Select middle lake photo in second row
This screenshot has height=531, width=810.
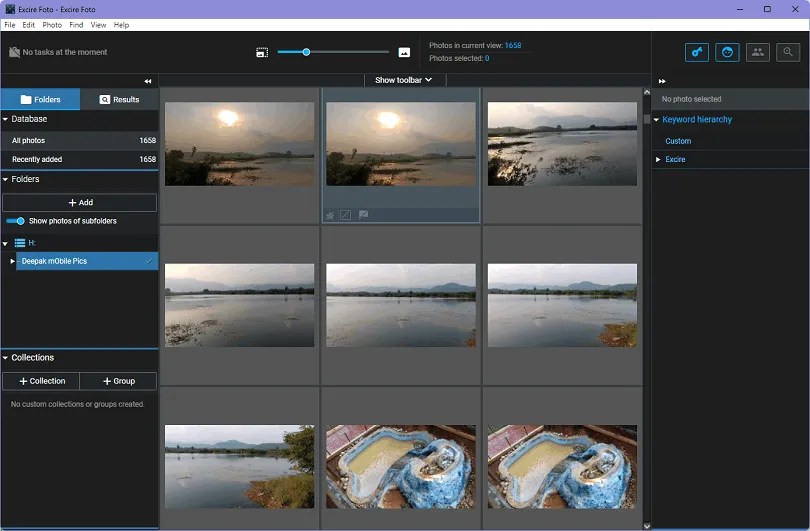tap(401, 305)
